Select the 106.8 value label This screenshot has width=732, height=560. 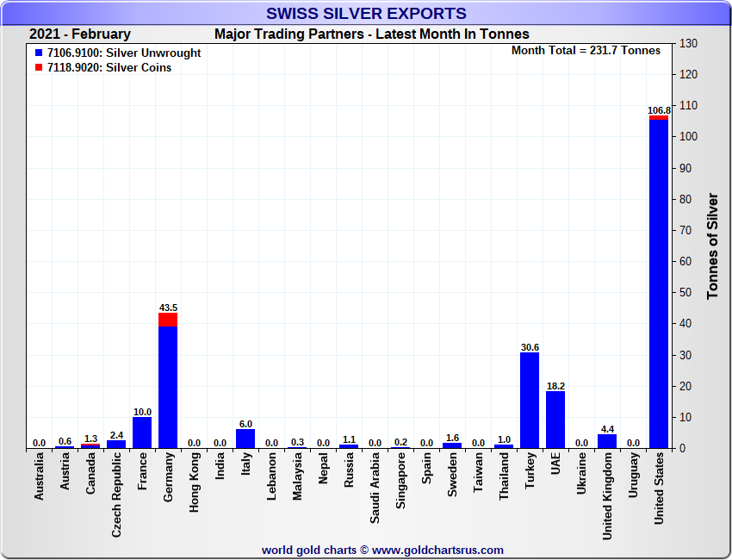pos(659,110)
